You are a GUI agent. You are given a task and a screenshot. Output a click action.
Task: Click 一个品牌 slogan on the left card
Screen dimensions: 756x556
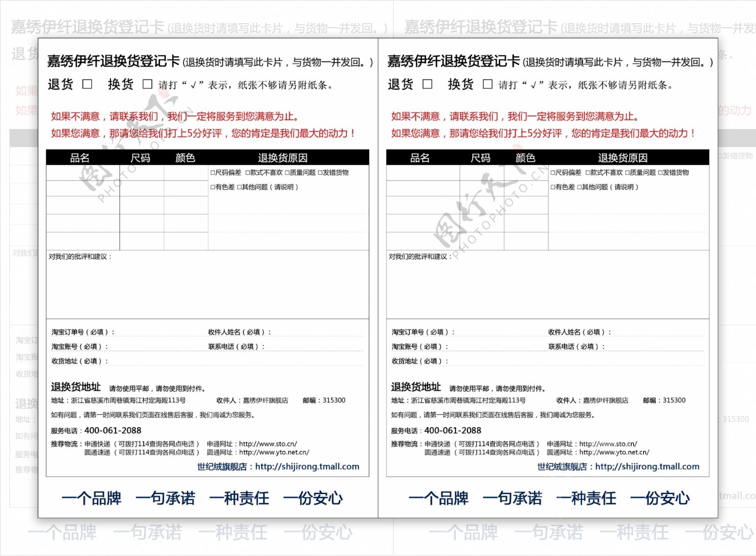[91, 498]
